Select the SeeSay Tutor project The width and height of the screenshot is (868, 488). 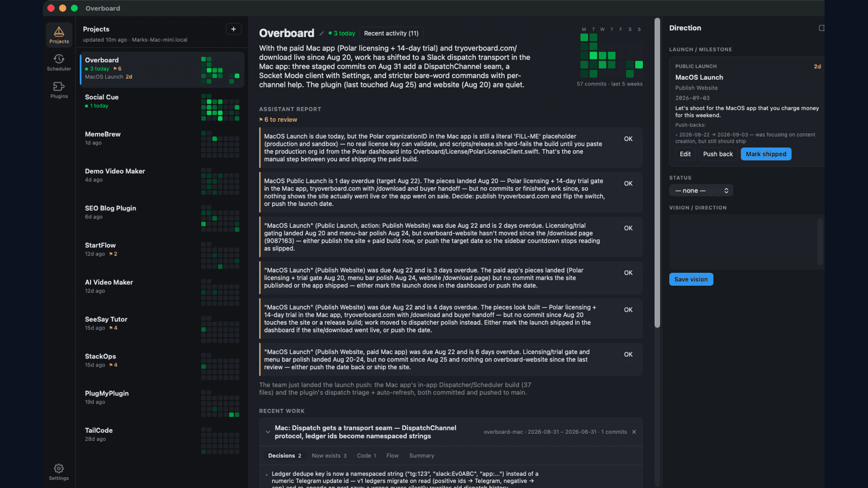click(x=162, y=329)
